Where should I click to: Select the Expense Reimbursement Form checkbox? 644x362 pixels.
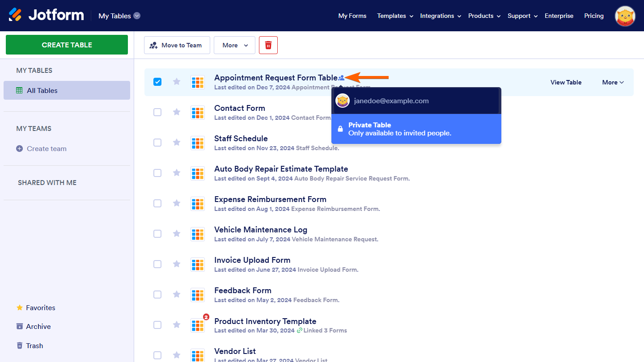(157, 203)
